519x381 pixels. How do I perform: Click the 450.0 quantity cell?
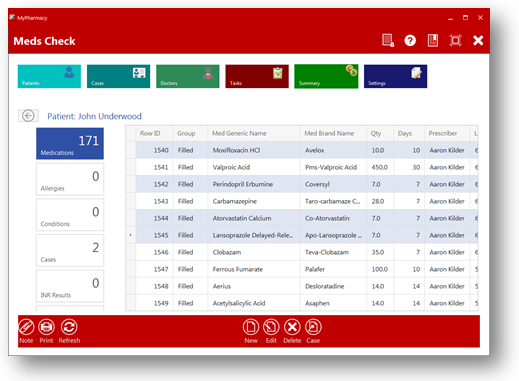point(380,167)
